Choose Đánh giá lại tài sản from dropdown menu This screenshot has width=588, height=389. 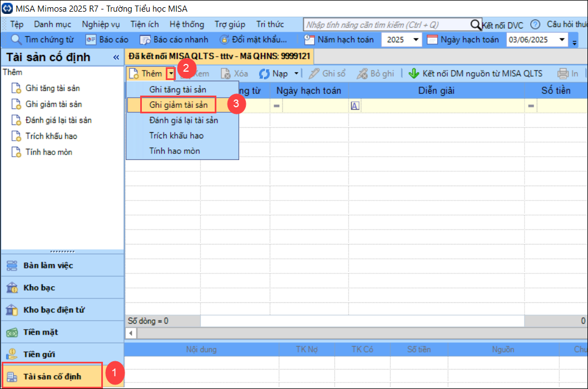pos(182,120)
